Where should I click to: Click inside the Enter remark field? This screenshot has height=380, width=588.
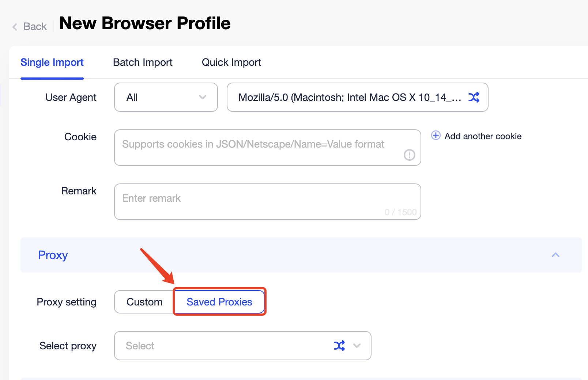point(267,201)
